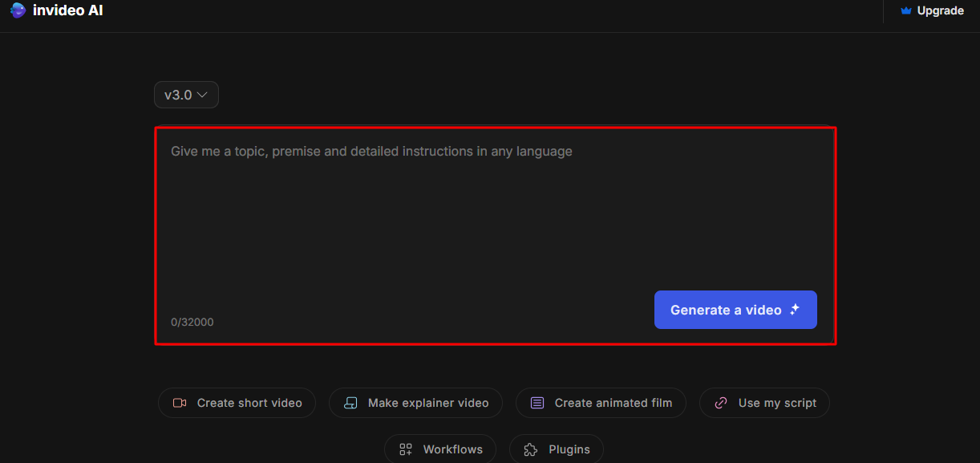Screen dimensions: 980x463
Task: Open the v3.0 version dropdown
Action: tap(186, 95)
